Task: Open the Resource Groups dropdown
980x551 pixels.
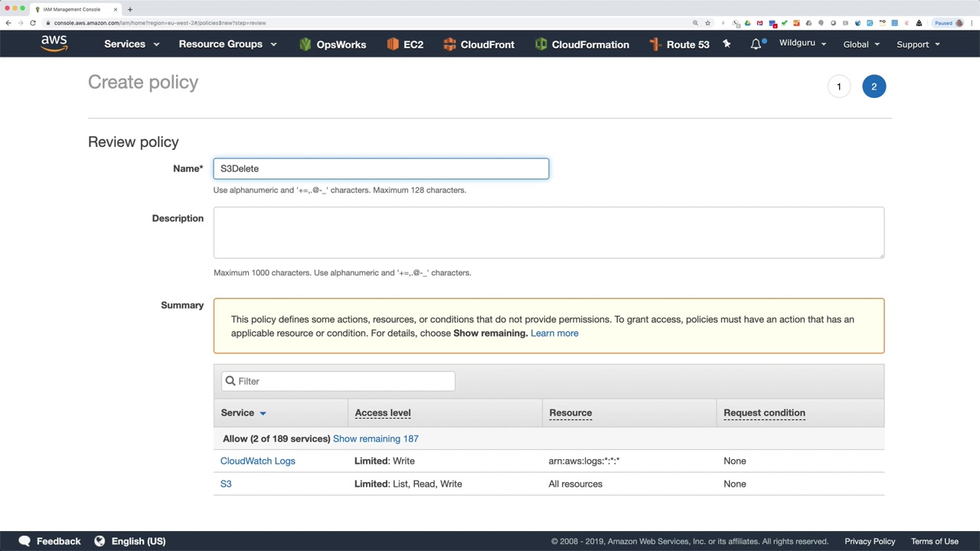Action: (227, 44)
